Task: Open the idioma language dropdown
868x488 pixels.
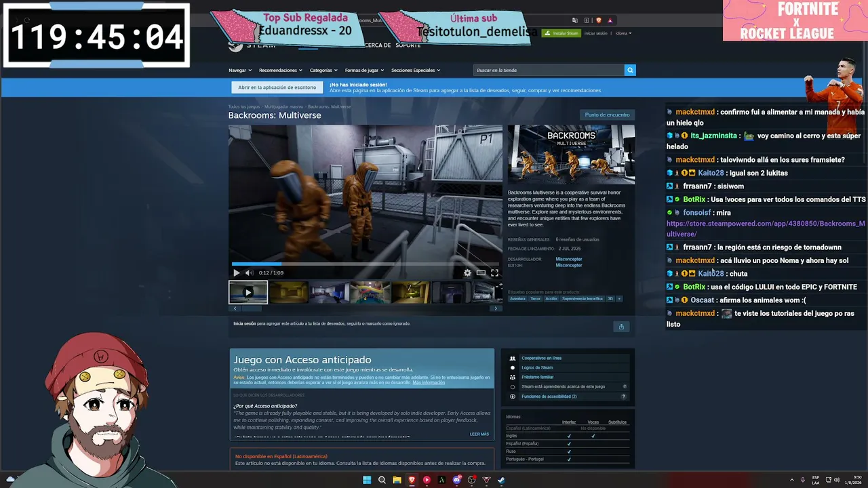Action: click(x=623, y=33)
